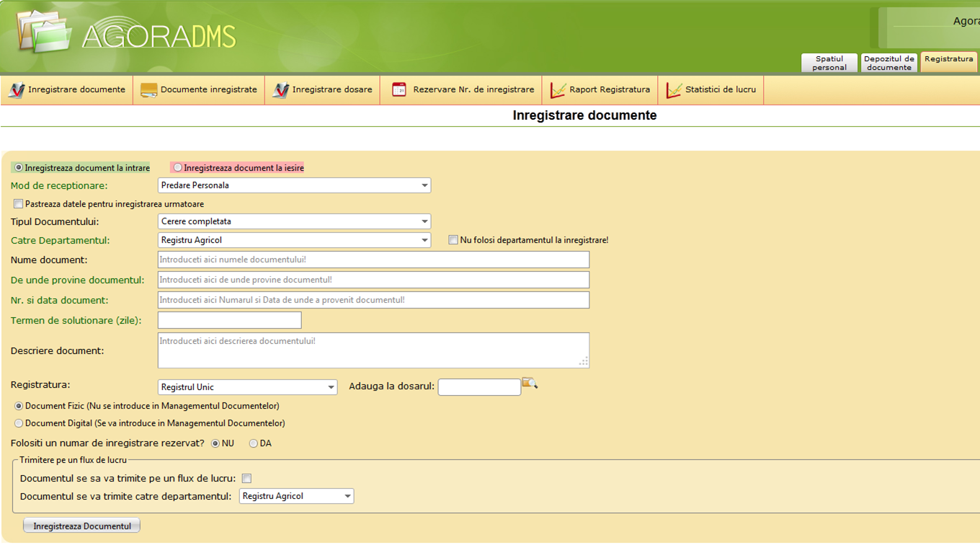Click the Inregistrare documente toolbar icon
The height and width of the screenshot is (553, 980).
(x=16, y=90)
